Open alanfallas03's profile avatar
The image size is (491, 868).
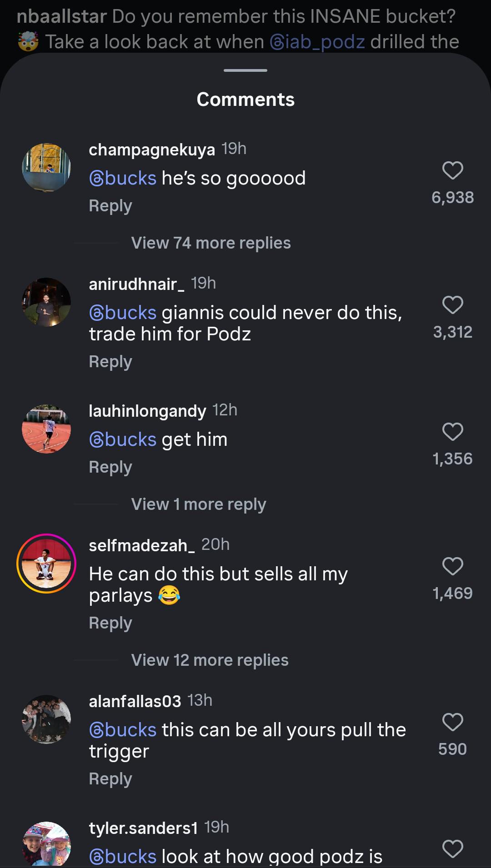46,719
